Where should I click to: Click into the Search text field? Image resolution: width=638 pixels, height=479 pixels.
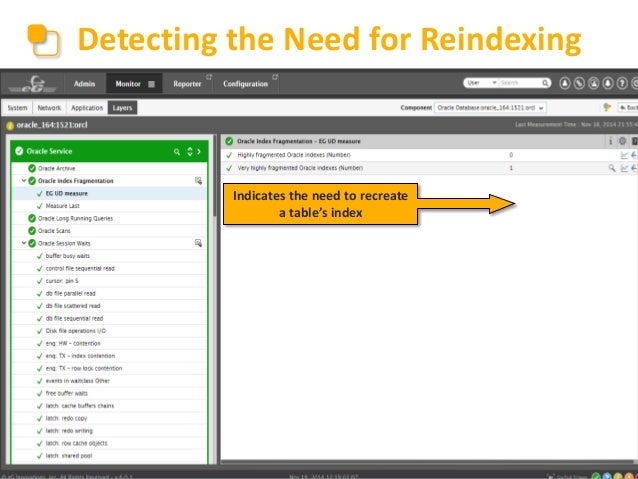520,83
